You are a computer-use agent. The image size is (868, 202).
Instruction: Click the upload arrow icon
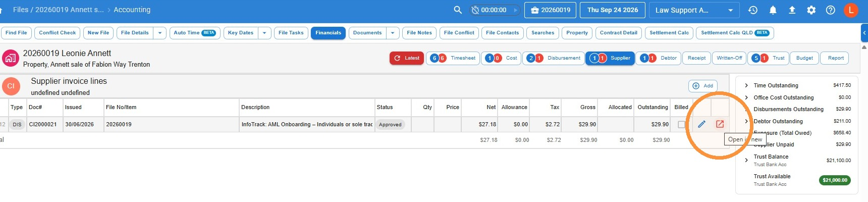tap(792, 10)
